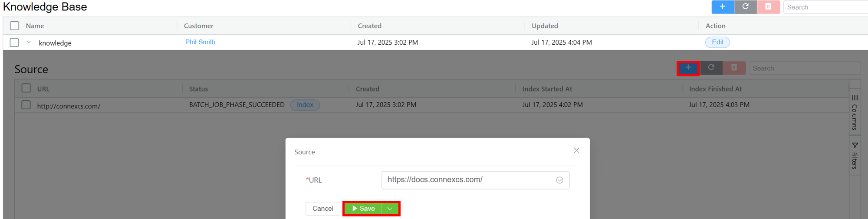Add a new Source with plus icon

688,68
